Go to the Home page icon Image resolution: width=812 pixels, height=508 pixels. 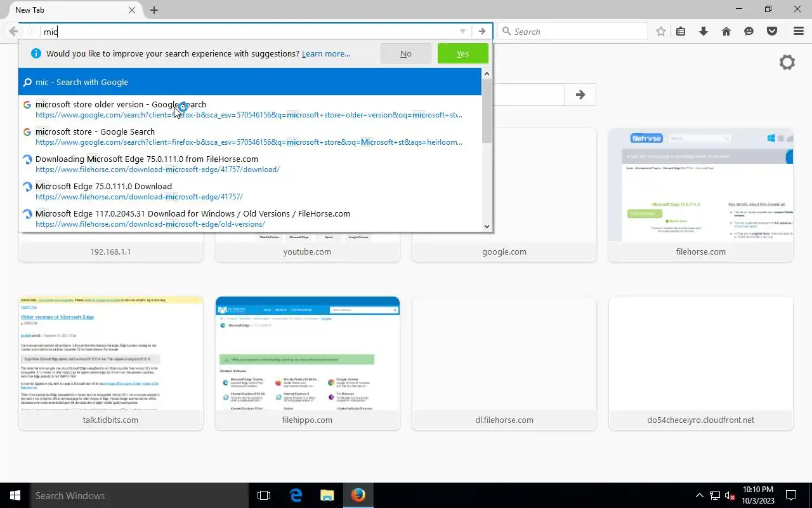point(726,31)
